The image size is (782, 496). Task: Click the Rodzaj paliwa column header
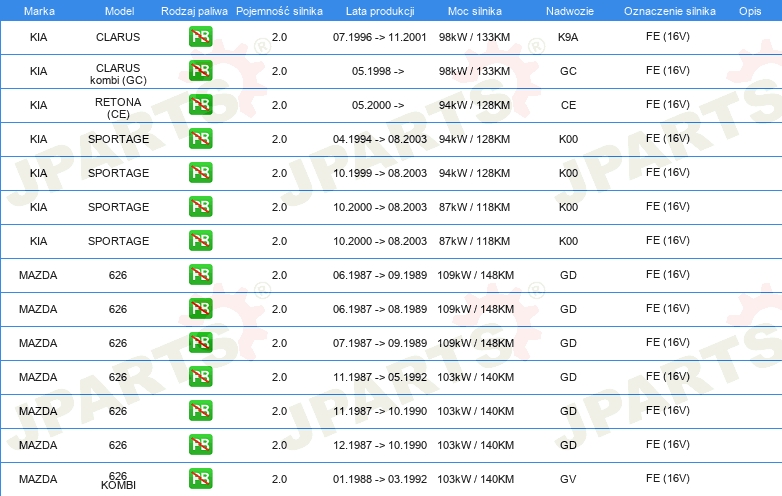(194, 10)
